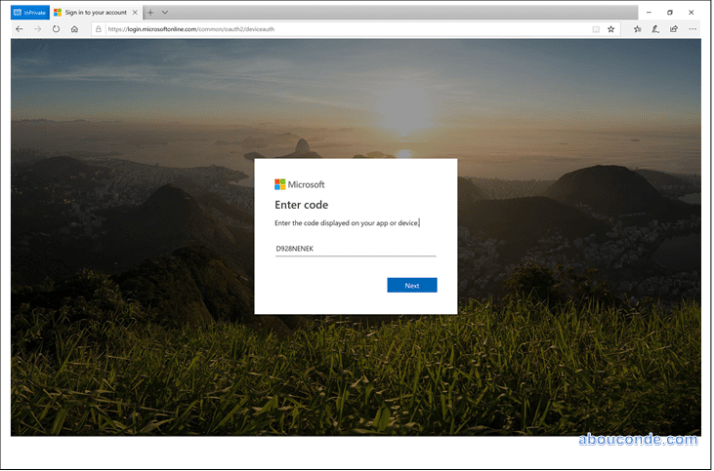Select the 'Sign in to your account' tab

point(92,12)
